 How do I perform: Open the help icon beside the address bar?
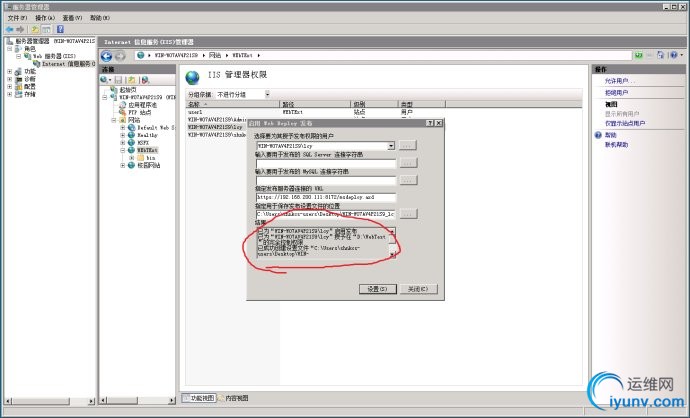[x=673, y=55]
